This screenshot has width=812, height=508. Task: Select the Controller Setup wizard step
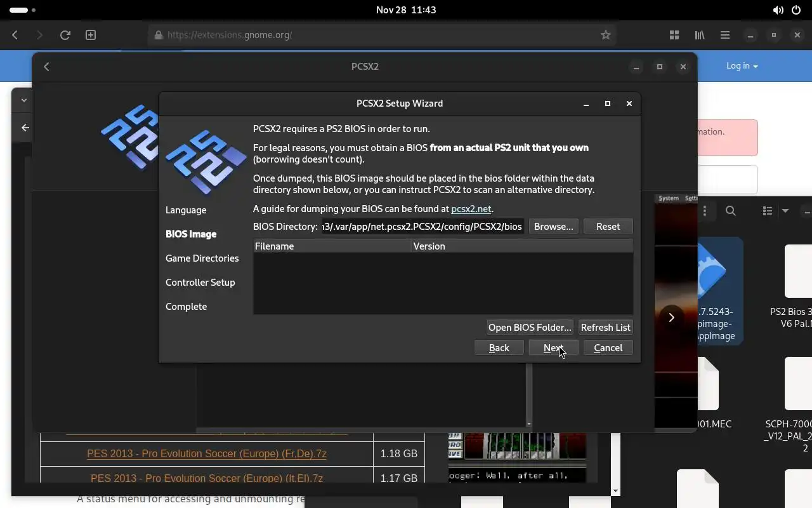point(200,282)
